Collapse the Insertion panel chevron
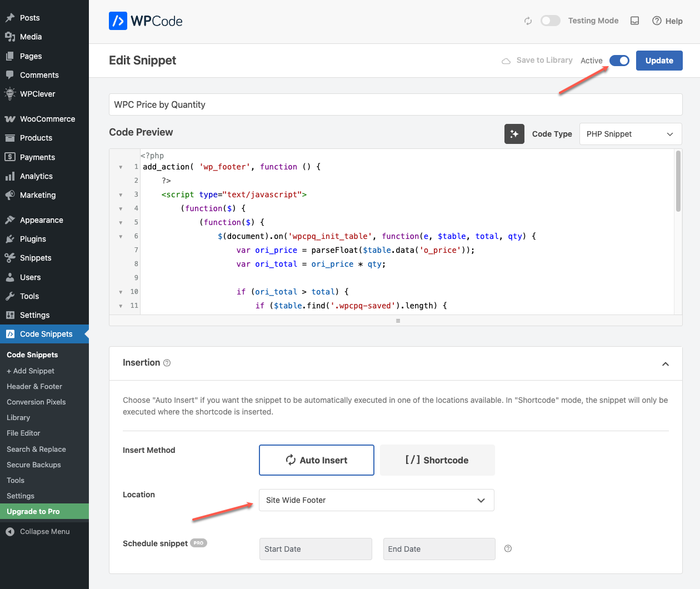The width and height of the screenshot is (700, 589). pyautogui.click(x=666, y=364)
